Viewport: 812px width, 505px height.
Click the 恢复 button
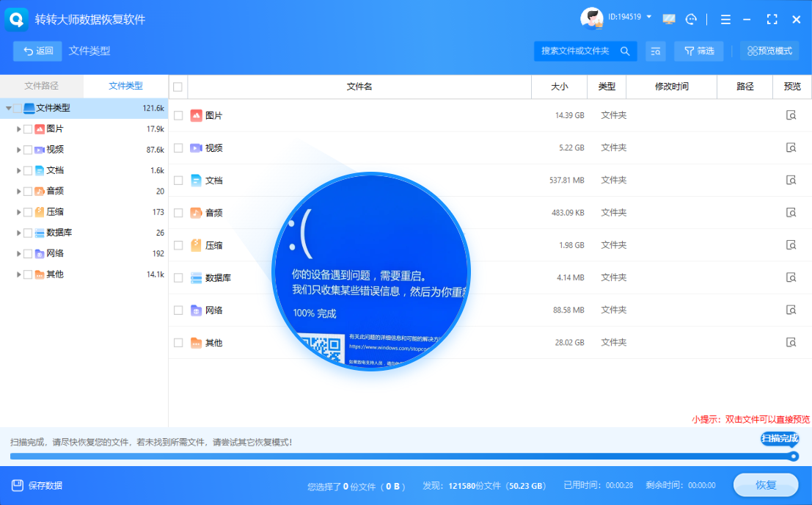pyautogui.click(x=765, y=485)
